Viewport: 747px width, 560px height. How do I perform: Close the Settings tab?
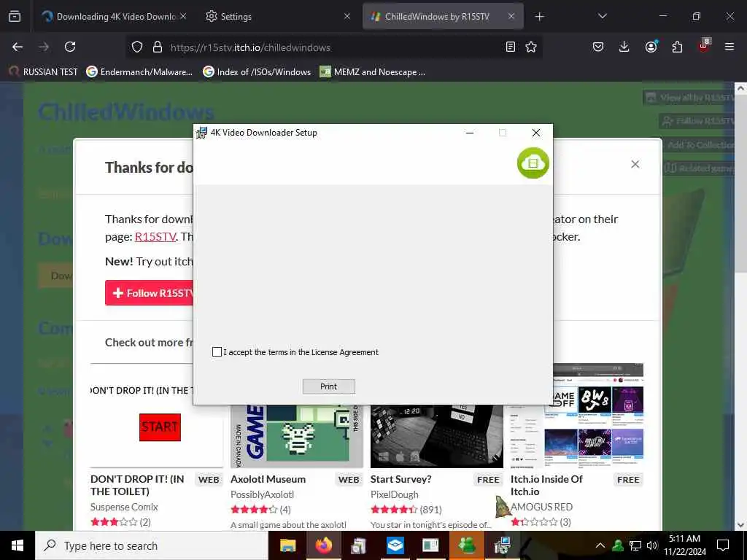347,16
